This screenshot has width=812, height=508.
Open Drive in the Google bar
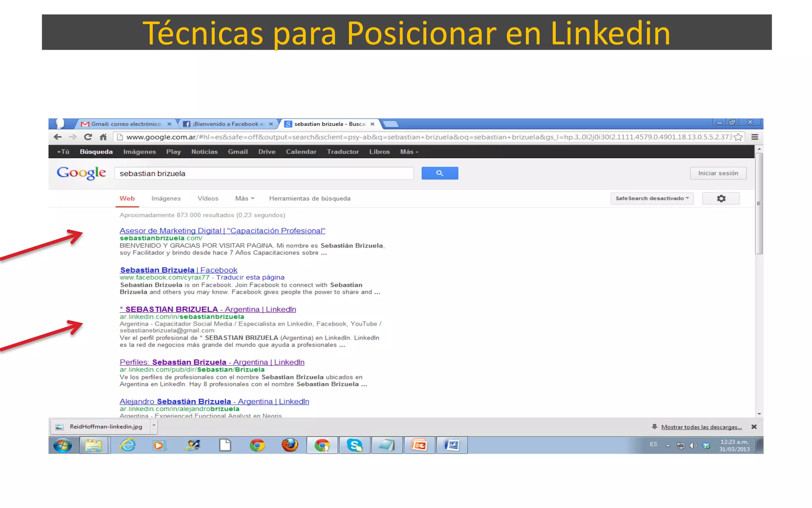(267, 152)
